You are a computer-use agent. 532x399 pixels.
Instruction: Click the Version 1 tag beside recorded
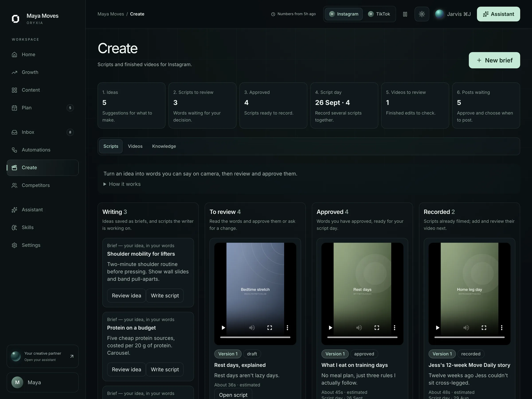pos(442,354)
